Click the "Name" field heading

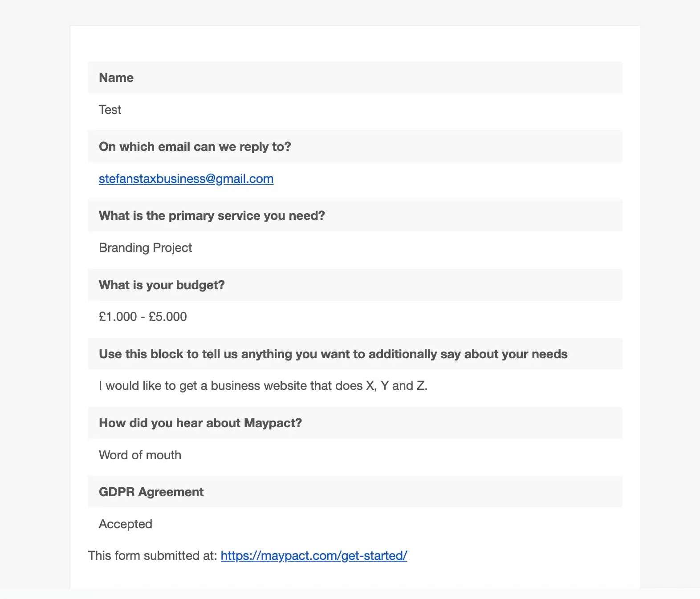[116, 78]
